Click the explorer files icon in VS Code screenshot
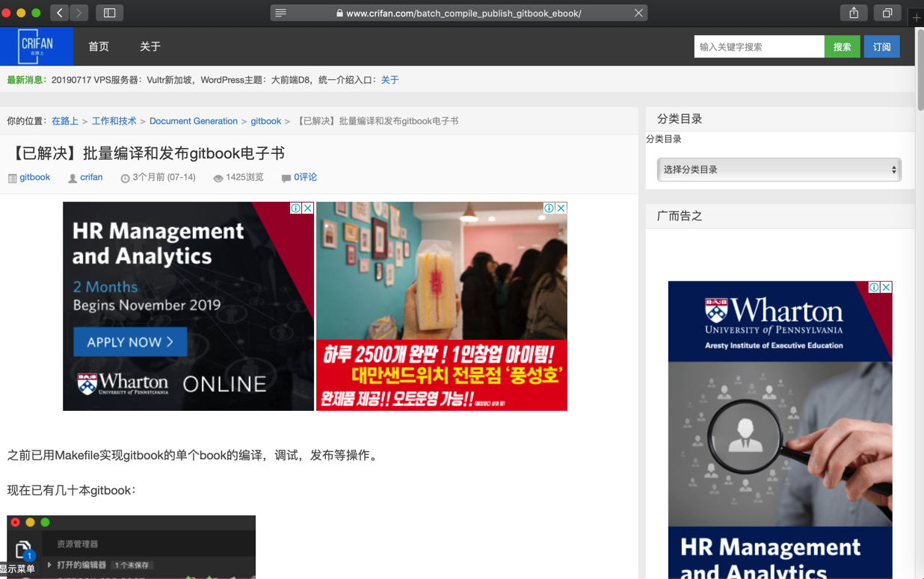 23,549
